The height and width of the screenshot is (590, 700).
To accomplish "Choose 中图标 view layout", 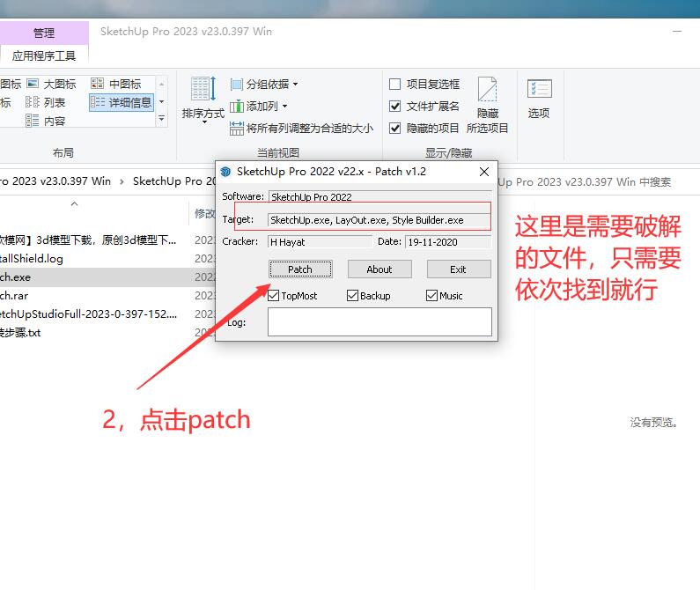I will 116,84.
